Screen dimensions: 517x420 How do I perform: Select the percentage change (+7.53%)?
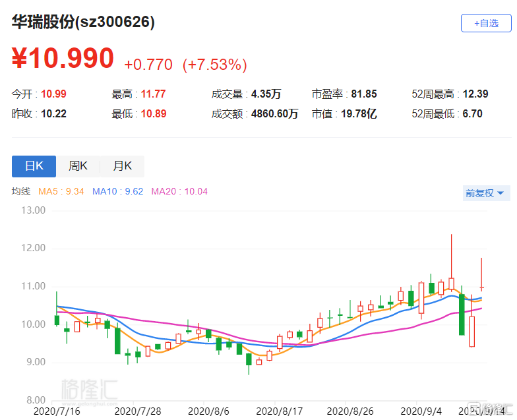[215, 65]
